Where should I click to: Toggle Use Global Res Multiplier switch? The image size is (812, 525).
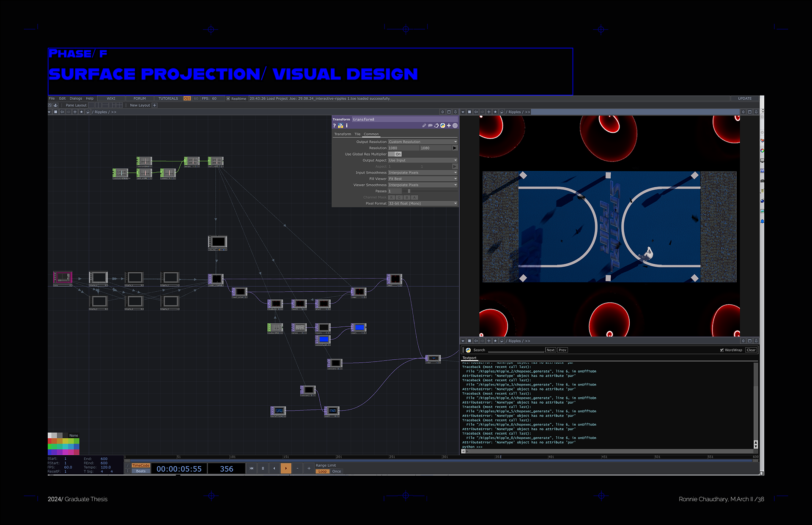[395, 154]
